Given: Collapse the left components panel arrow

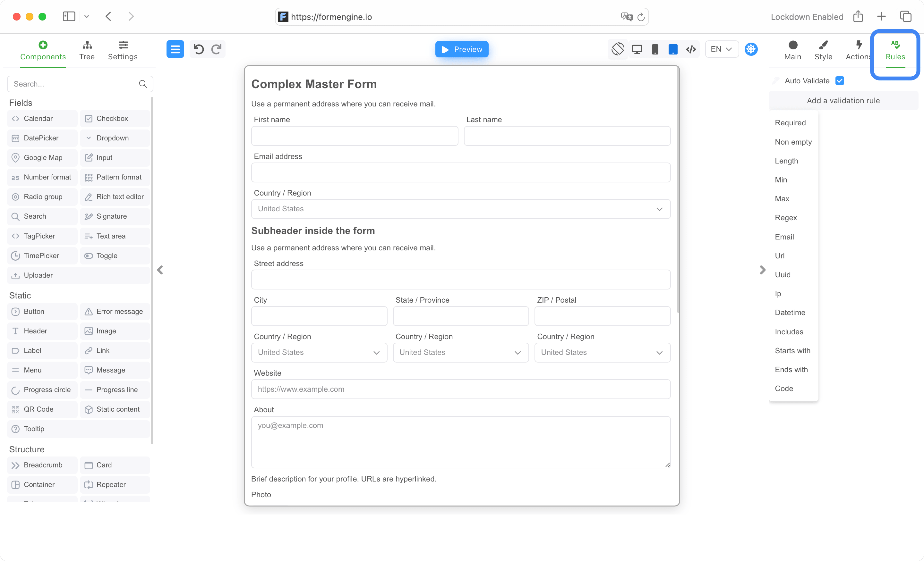Looking at the screenshot, I should click(x=160, y=270).
